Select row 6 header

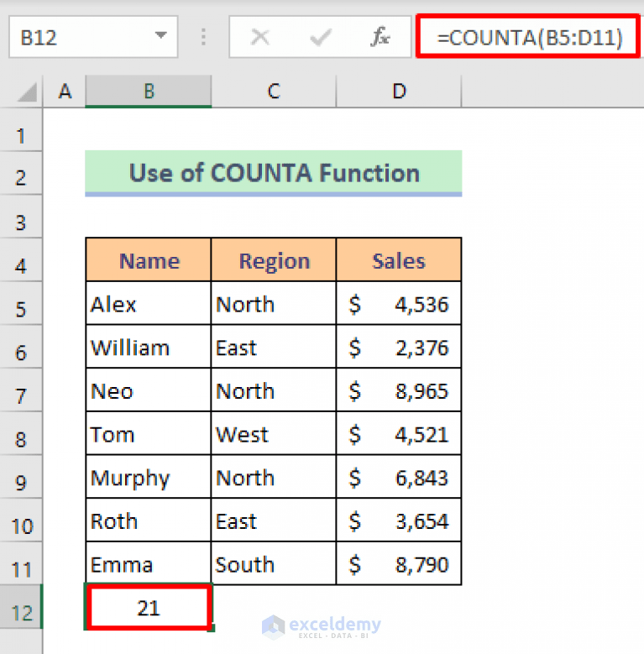(x=21, y=347)
